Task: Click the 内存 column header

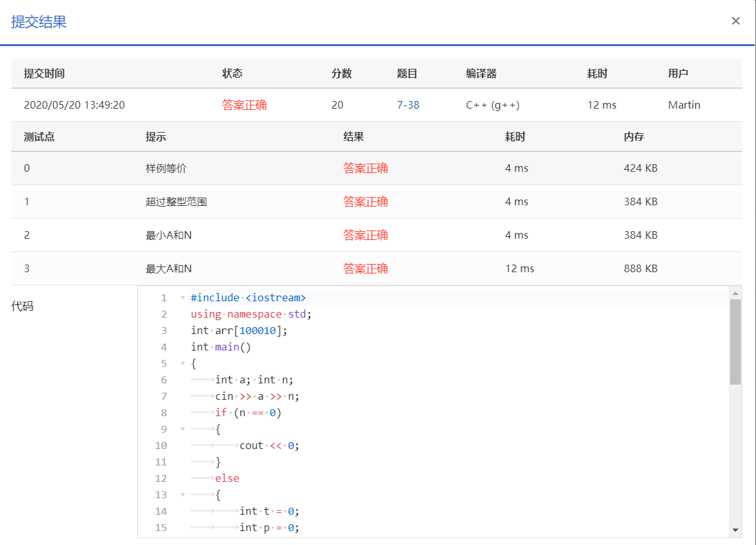Action: (x=634, y=136)
